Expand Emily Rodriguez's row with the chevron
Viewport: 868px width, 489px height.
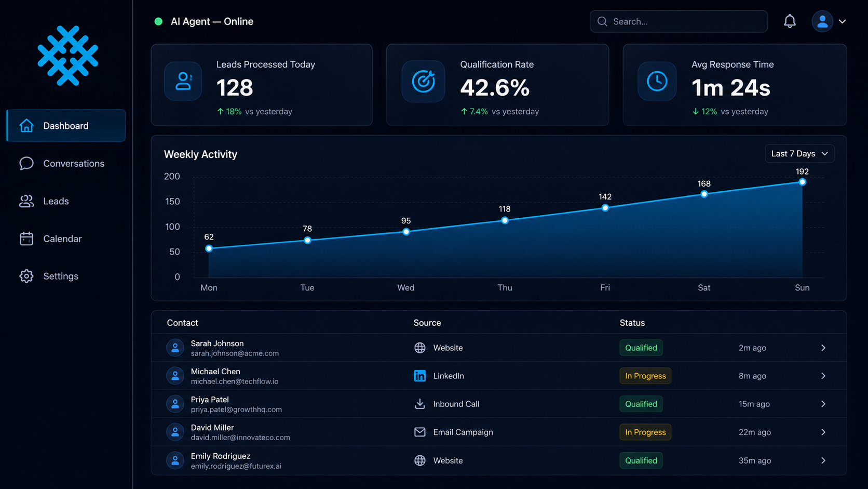click(x=823, y=460)
